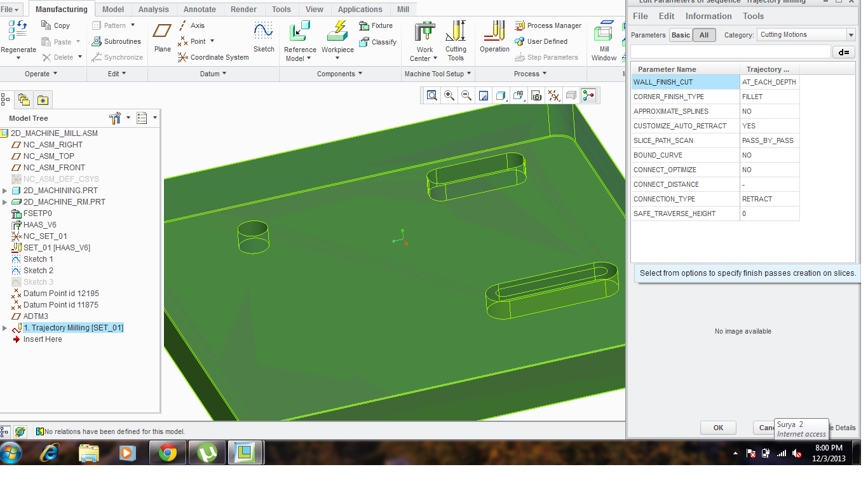The image size is (868, 488).
Task: Start the Sketch tool
Action: pyautogui.click(x=264, y=37)
